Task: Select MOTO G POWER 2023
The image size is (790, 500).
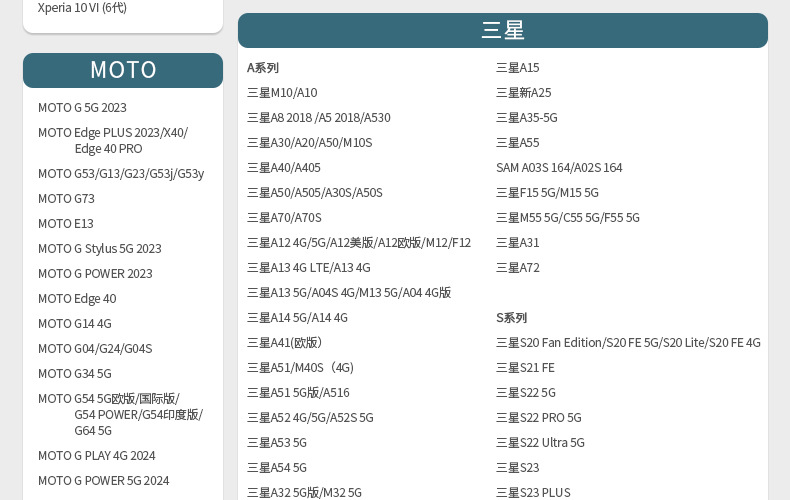Action: [95, 274]
